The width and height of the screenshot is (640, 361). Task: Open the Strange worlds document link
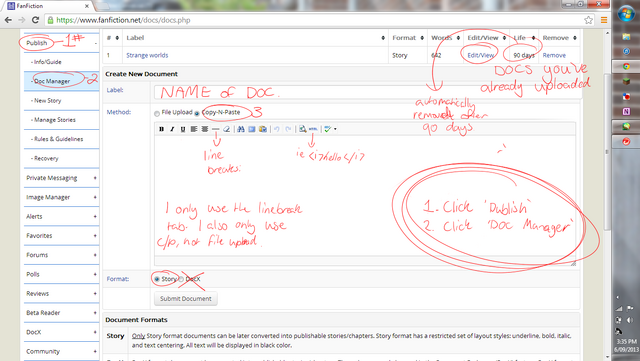coord(147,55)
